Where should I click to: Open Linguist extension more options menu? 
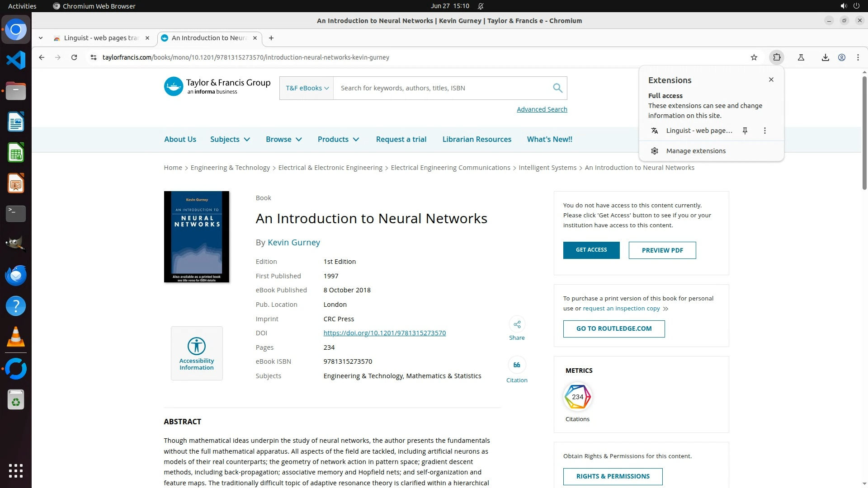click(765, 131)
